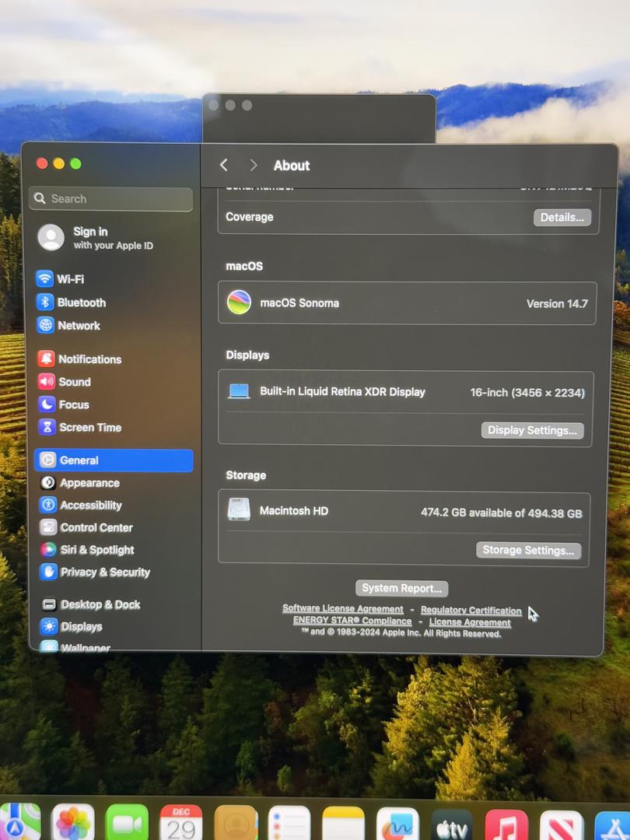This screenshot has height=840, width=630.
Task: Open Privacy & Security pane
Action: click(104, 572)
